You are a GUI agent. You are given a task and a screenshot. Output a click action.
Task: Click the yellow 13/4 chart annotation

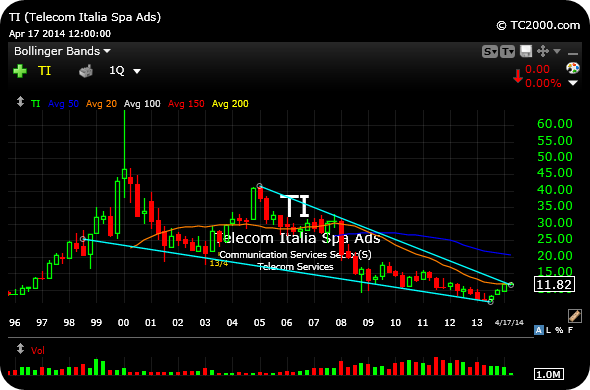219,263
